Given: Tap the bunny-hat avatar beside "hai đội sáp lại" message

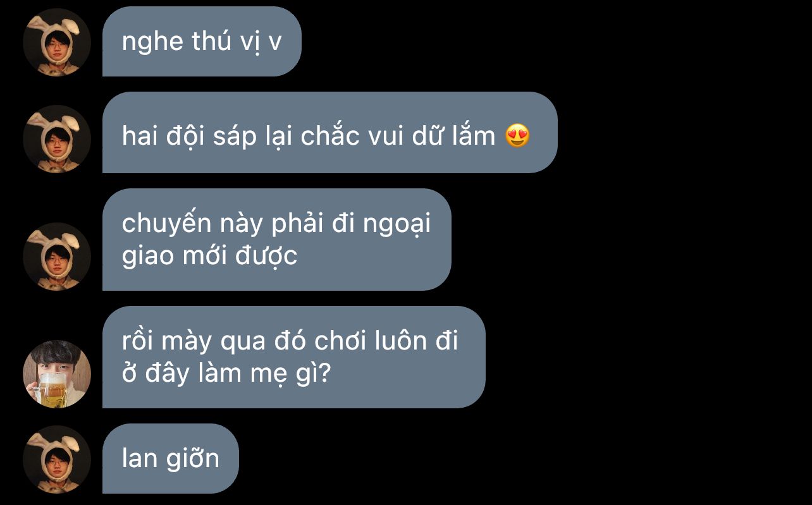Looking at the screenshot, I should tap(57, 139).
